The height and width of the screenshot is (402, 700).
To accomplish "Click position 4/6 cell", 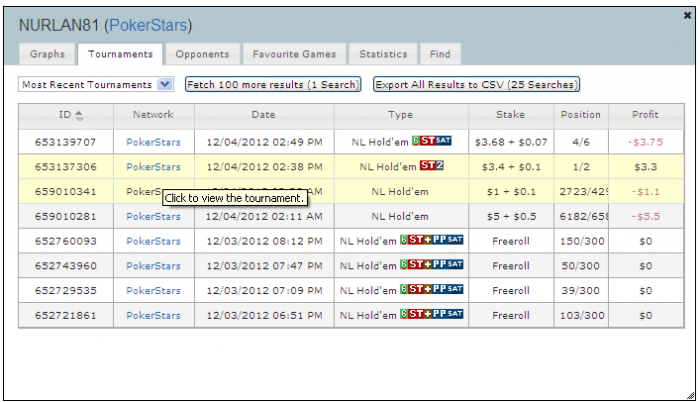I will coord(581,142).
